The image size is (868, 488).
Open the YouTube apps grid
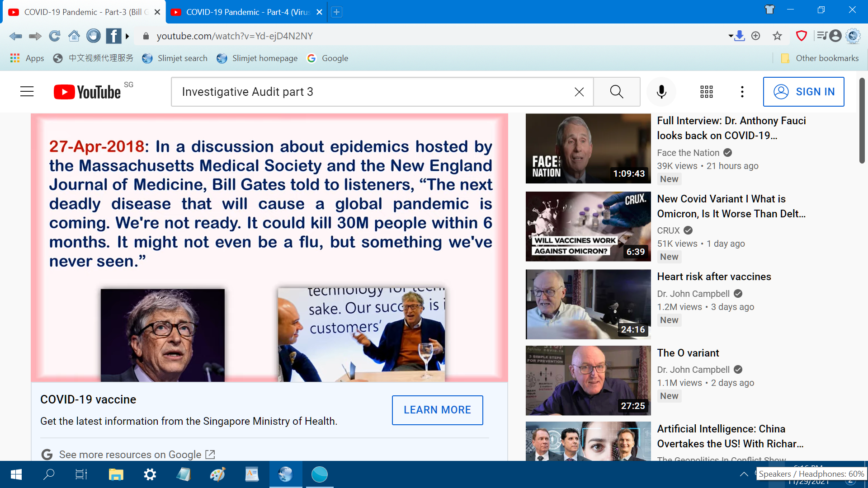click(x=707, y=92)
